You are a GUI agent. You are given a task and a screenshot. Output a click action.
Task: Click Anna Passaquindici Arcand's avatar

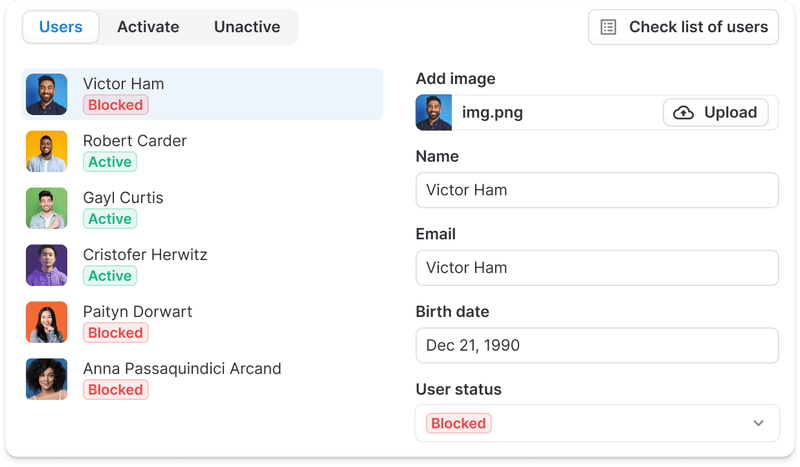point(46,379)
